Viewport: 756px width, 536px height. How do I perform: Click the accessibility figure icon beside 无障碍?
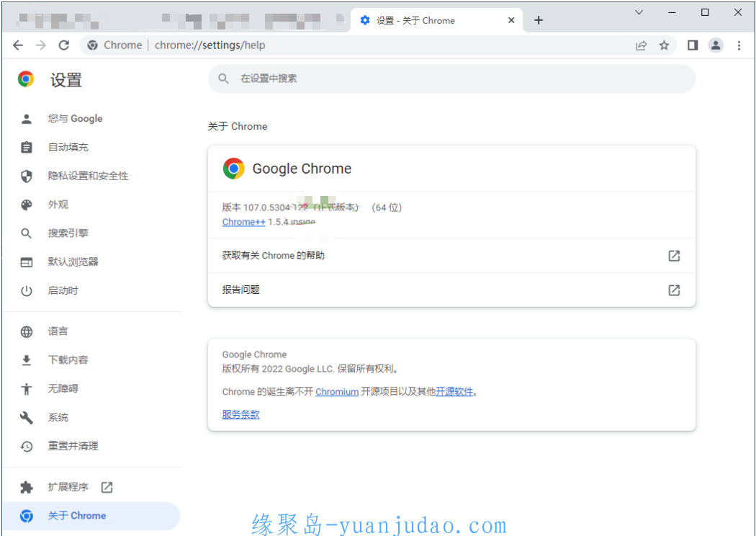tap(27, 389)
